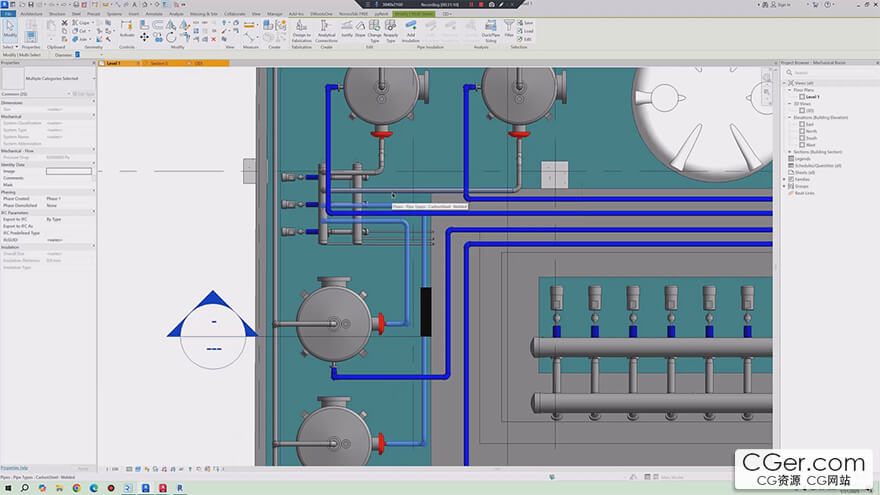
Task: Click the Analytical Connections icon
Action: coord(326,29)
